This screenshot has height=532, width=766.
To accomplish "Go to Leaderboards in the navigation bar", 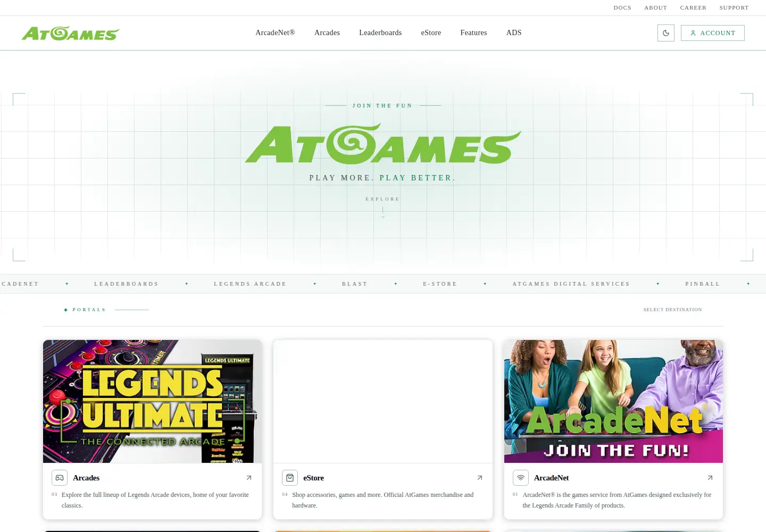I will tap(380, 33).
